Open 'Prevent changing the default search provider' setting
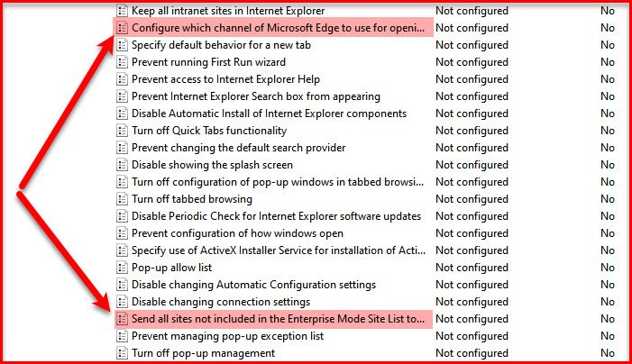 point(238,148)
